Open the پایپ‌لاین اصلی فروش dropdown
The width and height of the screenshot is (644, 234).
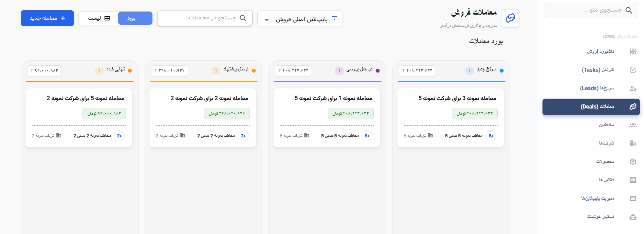300,18
